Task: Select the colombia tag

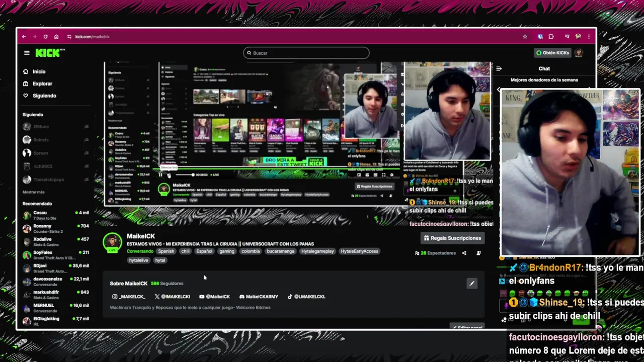Action: click(251, 251)
